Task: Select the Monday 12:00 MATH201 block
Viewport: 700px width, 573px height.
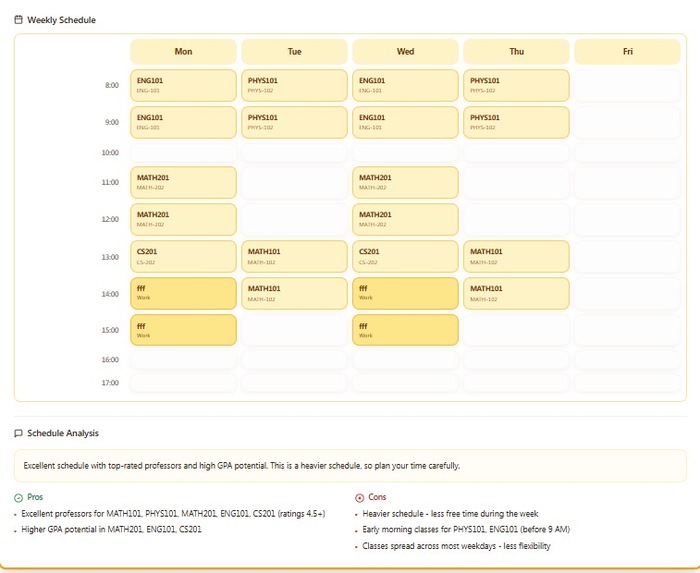Action: [183, 219]
